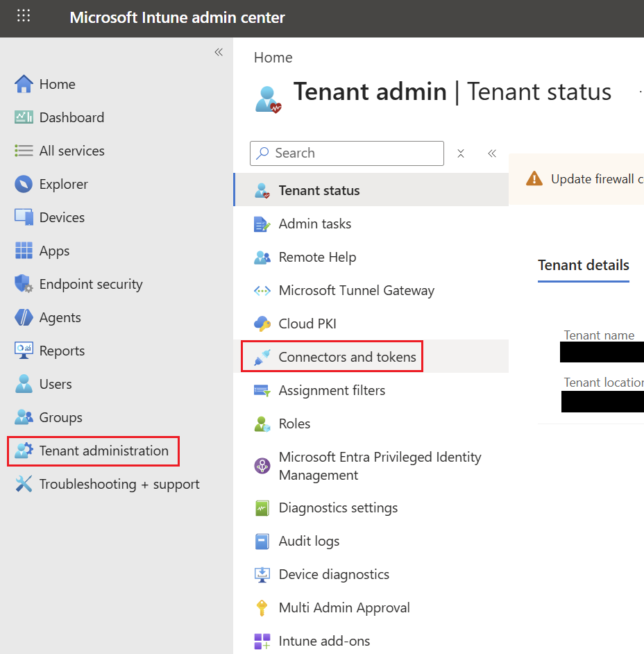Click the Intune add-ons label
Viewport: 644px width, 654px height.
(324, 641)
